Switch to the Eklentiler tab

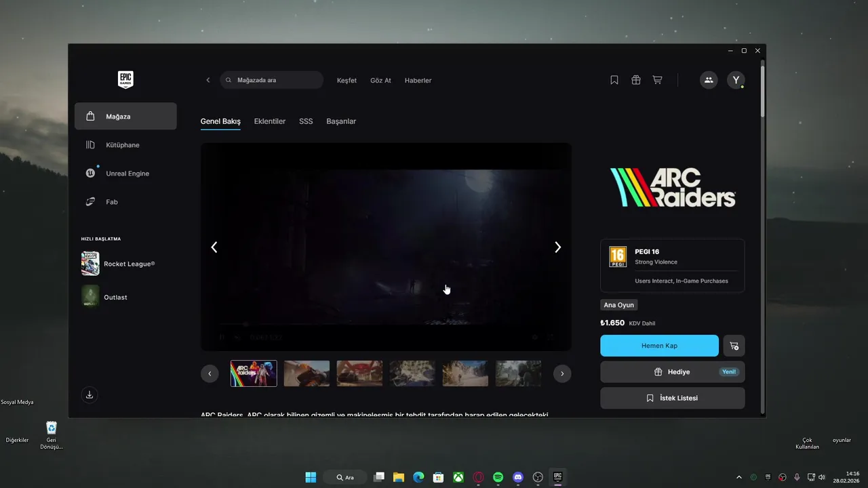click(x=270, y=121)
